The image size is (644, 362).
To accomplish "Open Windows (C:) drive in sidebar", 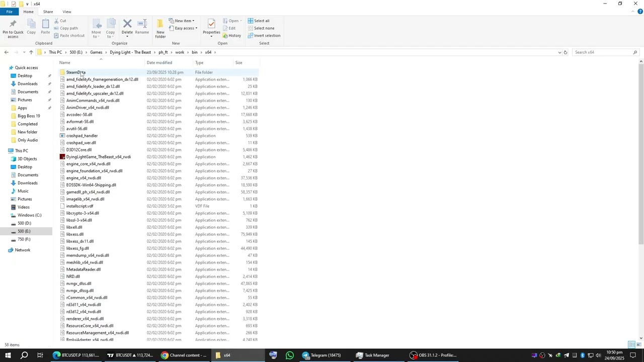I will click(29, 215).
